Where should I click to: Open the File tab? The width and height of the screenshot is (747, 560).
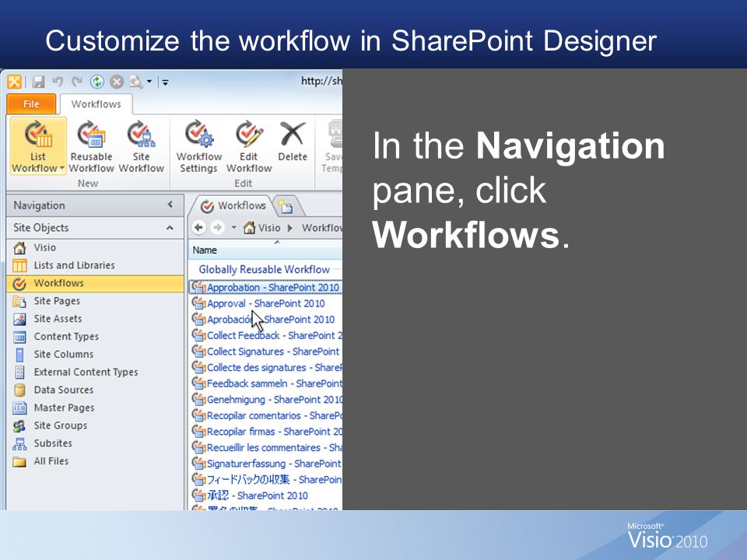(31, 103)
